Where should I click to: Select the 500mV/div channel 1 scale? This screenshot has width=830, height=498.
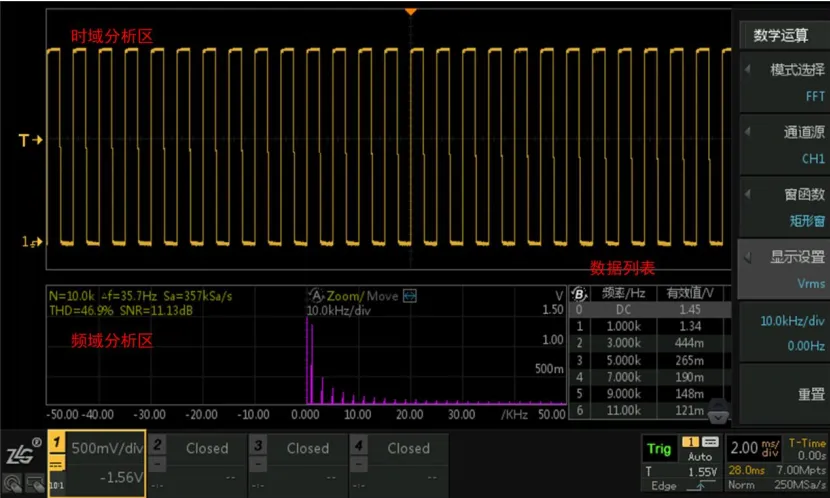click(107, 449)
